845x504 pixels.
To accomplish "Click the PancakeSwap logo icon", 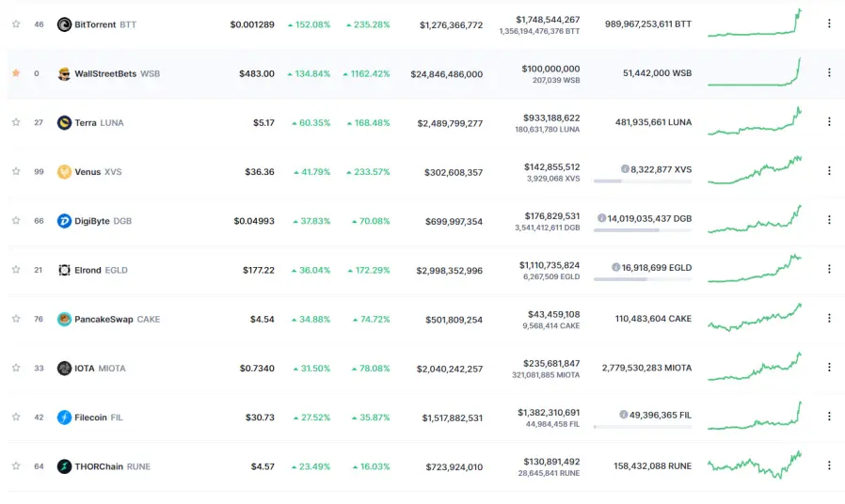I will click(64, 320).
